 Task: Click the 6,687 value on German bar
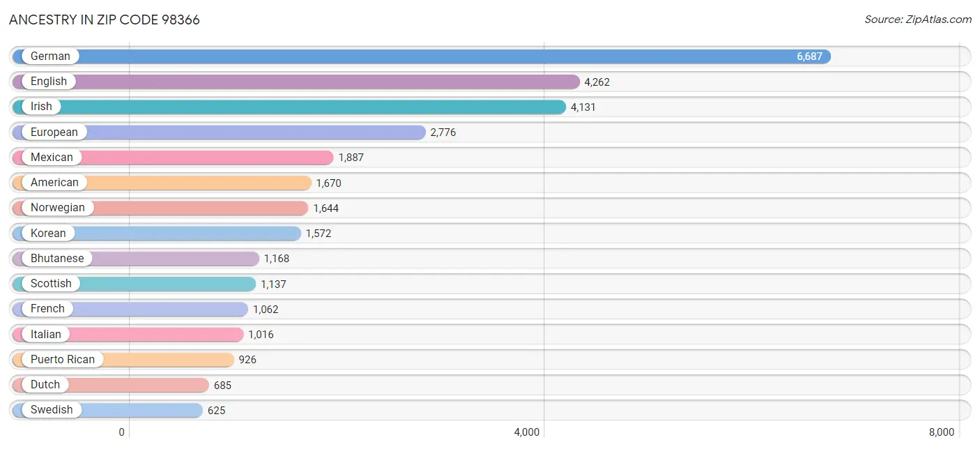(810, 56)
